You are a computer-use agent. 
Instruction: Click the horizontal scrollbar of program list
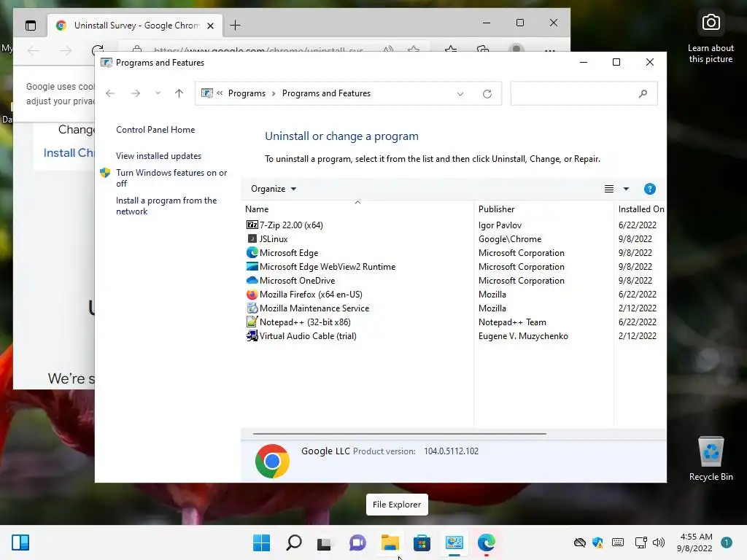tap(399, 434)
